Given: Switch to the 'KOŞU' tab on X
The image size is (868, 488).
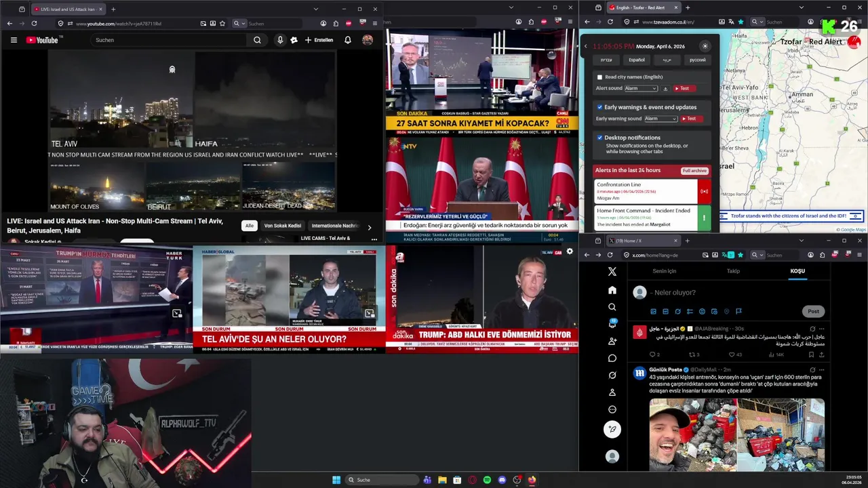Looking at the screenshot, I should [797, 271].
